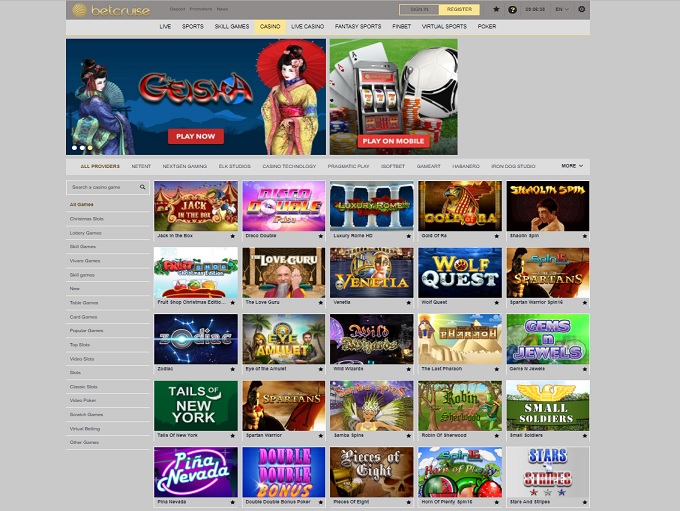Click Play Now on Geisha banner
The width and height of the screenshot is (680, 511).
[x=196, y=136]
